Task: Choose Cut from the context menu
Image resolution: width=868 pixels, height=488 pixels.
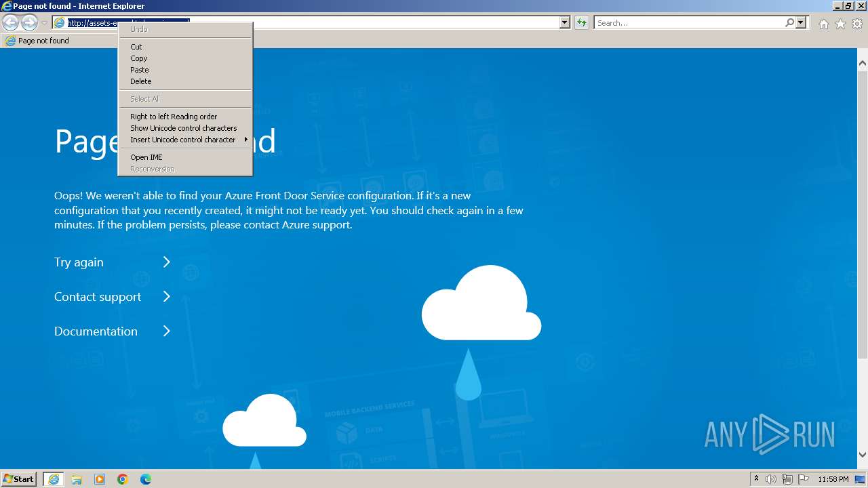Action: coord(185,47)
